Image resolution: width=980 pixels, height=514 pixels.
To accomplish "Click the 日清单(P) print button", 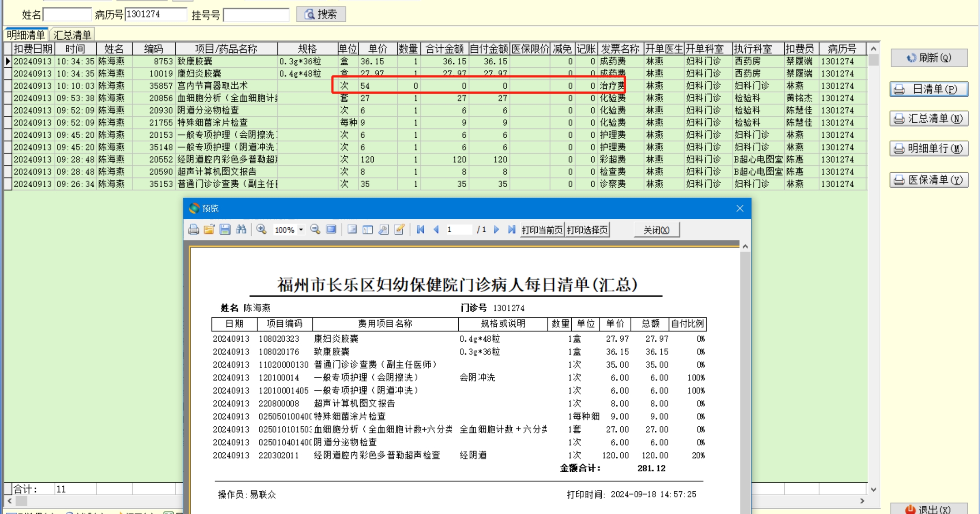I will tap(929, 89).
